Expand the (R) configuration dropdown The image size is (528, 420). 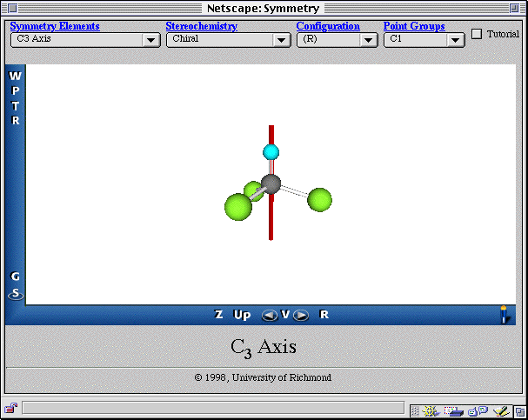(x=337, y=39)
